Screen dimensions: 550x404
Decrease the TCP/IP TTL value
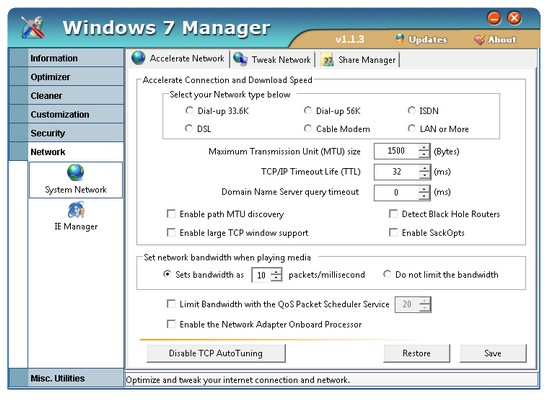click(424, 175)
